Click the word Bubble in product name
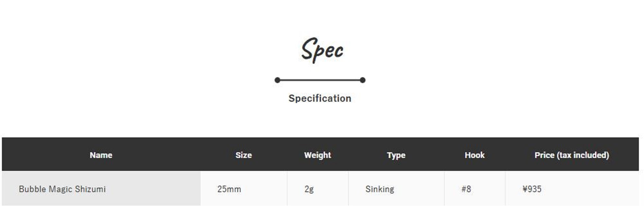644x223 pixels. click(x=32, y=189)
